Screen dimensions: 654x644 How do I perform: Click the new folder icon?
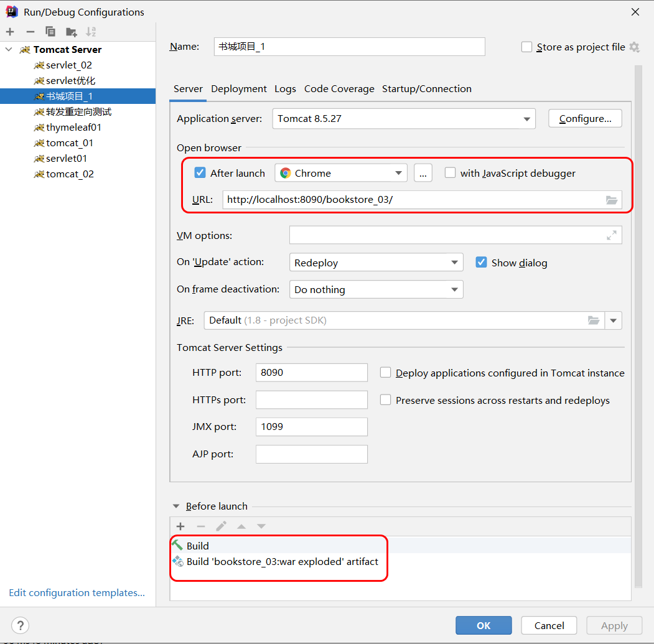(x=72, y=32)
